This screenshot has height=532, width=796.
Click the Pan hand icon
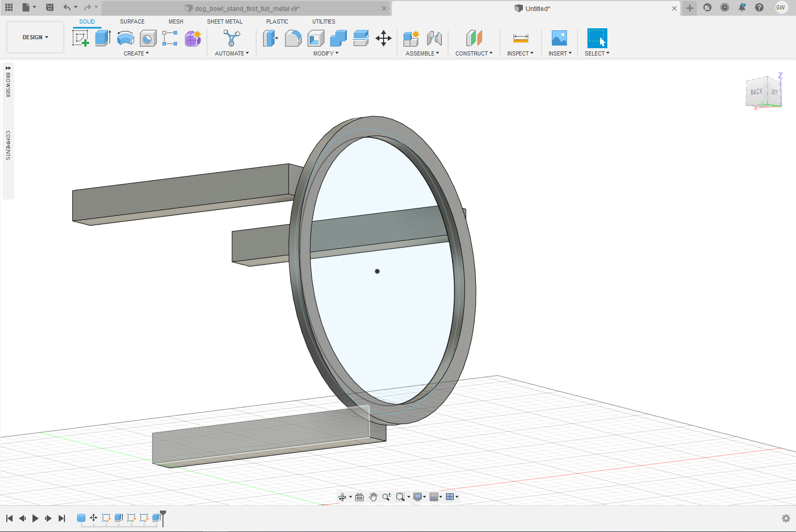373,497
